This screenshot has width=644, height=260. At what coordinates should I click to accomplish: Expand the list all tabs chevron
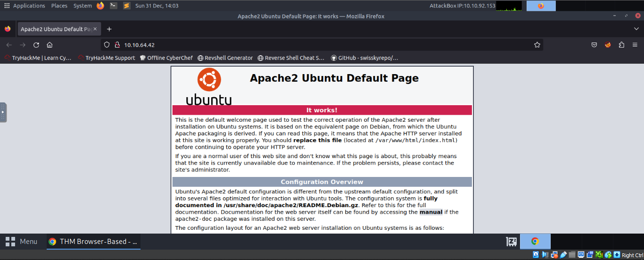(x=636, y=29)
